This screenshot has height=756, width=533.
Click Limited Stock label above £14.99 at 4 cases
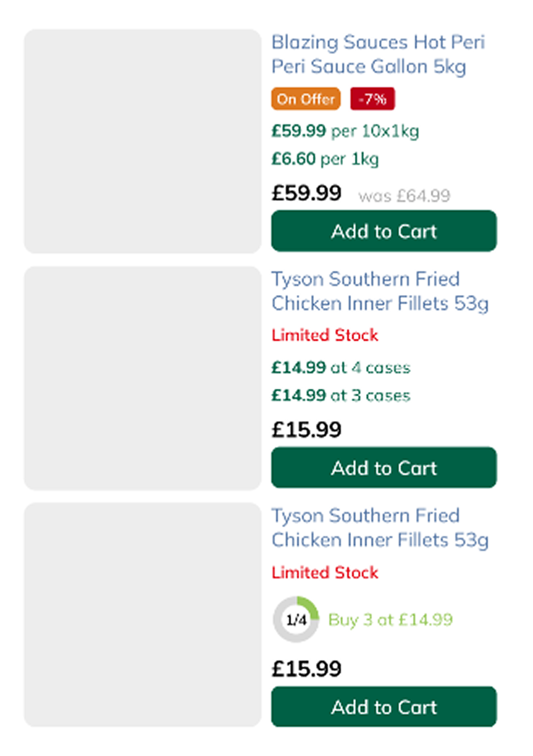click(x=325, y=335)
